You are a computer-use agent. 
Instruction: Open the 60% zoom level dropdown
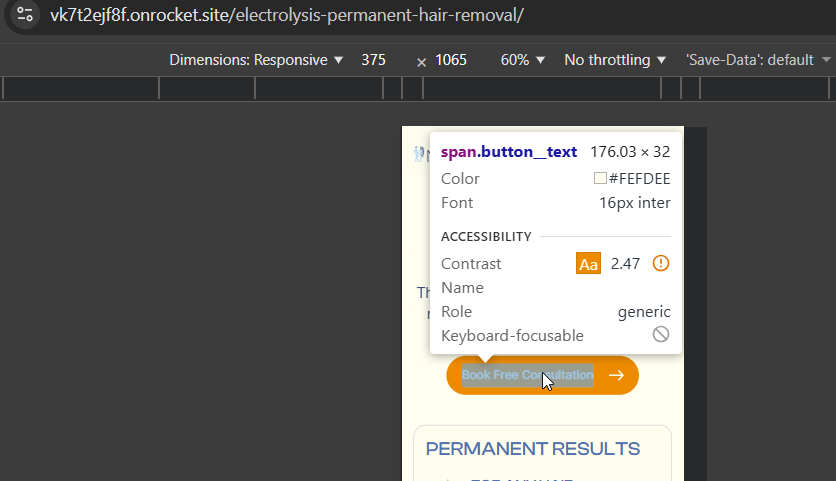click(522, 60)
